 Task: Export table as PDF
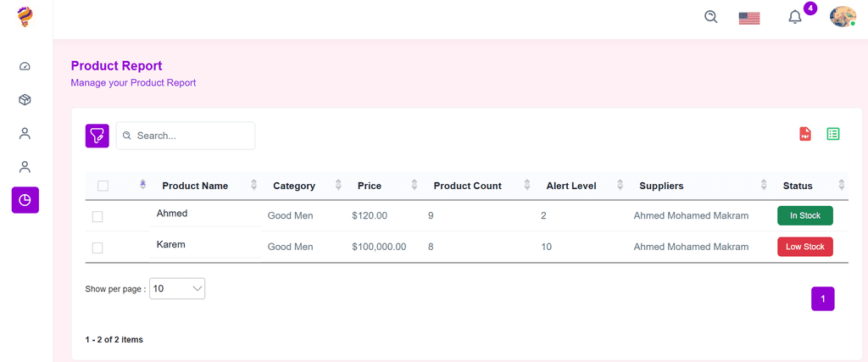pos(805,134)
